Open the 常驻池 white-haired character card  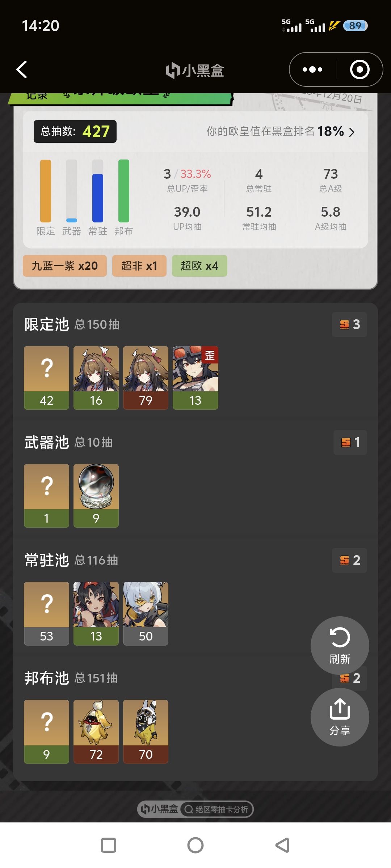click(x=146, y=614)
